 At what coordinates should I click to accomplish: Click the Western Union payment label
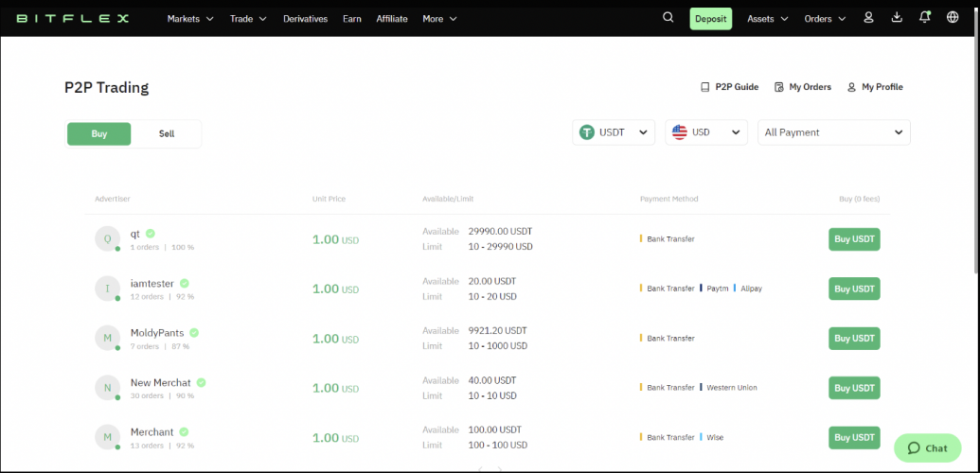click(x=731, y=388)
